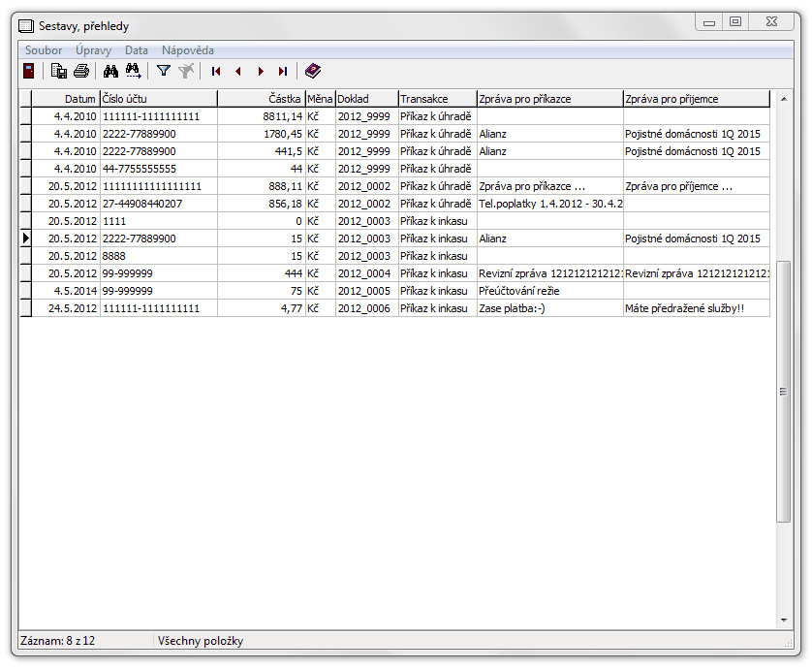Select the Zpráva pro příjemce ... data cell
812x669 pixels.
pyautogui.click(x=697, y=186)
